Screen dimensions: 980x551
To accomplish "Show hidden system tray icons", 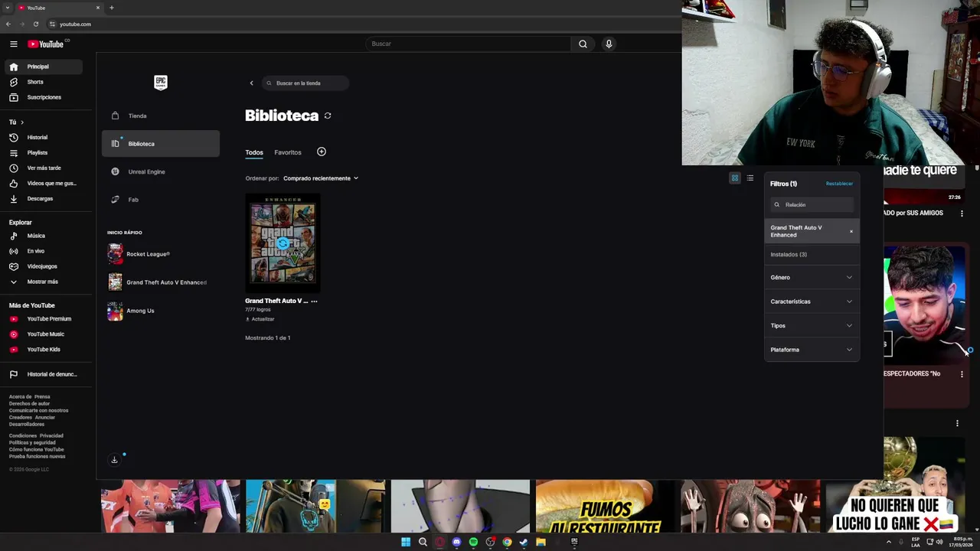I will (x=889, y=542).
